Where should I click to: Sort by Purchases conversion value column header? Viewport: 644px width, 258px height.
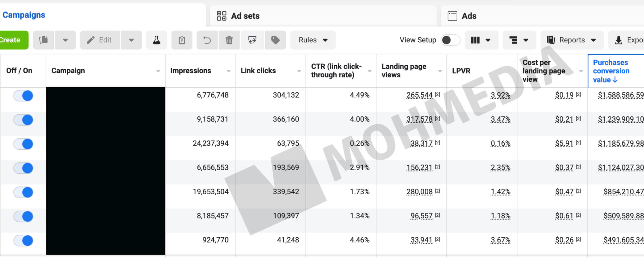pyautogui.click(x=611, y=71)
